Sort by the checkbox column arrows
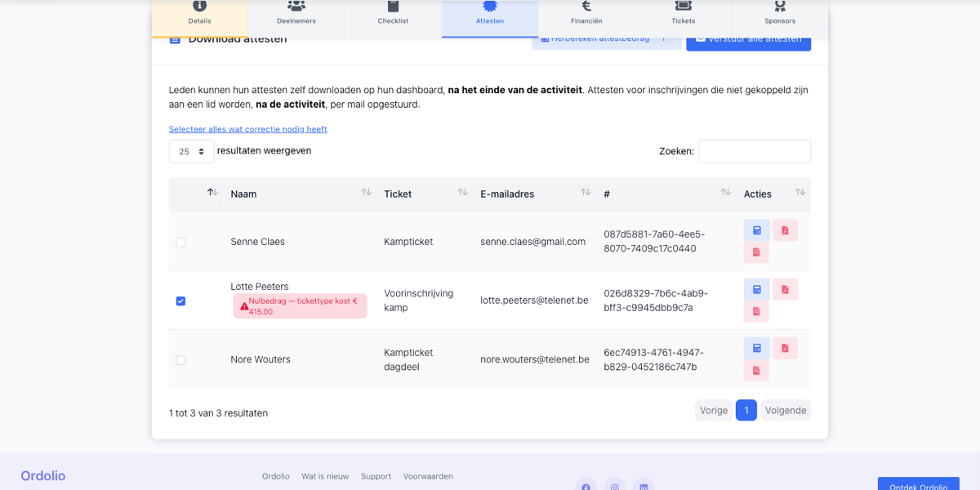 [x=212, y=193]
